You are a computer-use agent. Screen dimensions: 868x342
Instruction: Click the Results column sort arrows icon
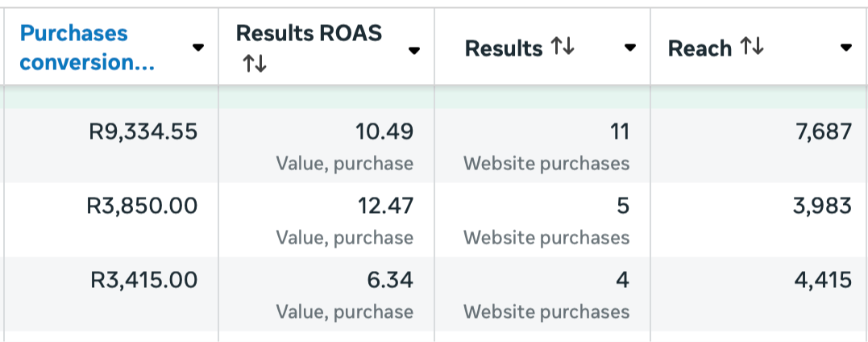tap(563, 47)
